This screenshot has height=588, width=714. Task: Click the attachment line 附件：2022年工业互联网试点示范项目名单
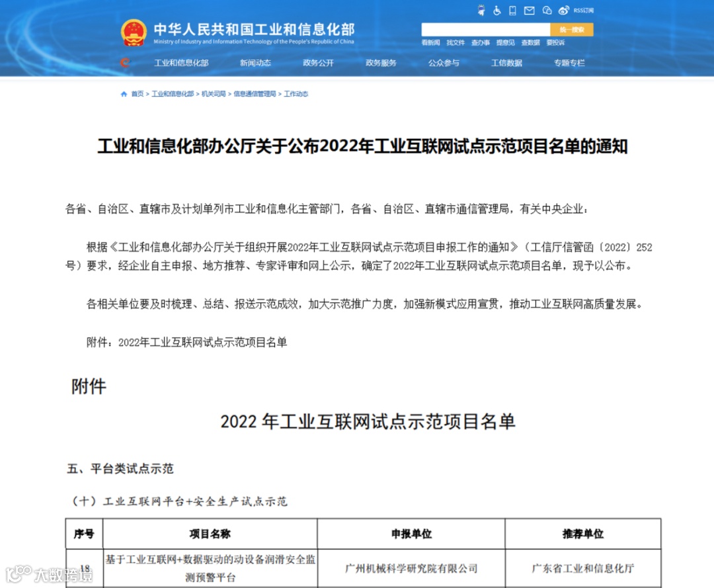tap(186, 342)
